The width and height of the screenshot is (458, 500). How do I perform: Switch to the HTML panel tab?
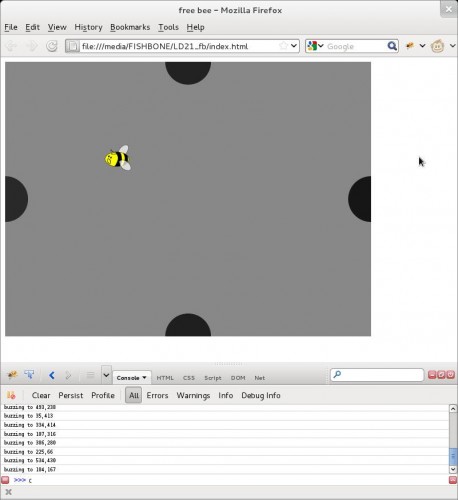coord(165,378)
